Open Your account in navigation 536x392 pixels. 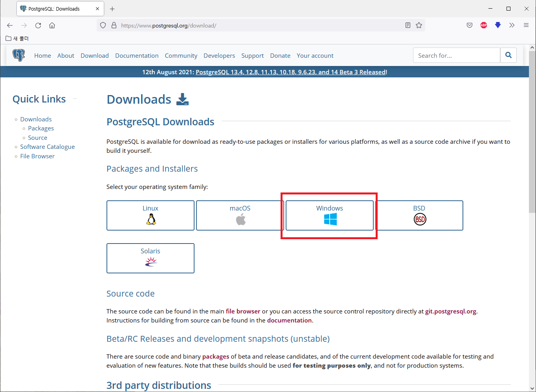[x=315, y=55]
